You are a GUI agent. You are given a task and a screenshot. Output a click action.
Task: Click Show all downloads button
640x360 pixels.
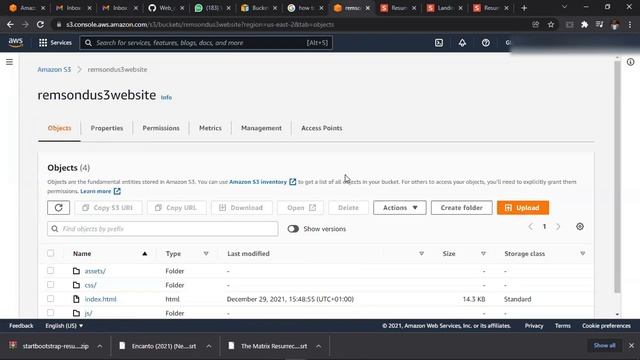tap(604, 345)
